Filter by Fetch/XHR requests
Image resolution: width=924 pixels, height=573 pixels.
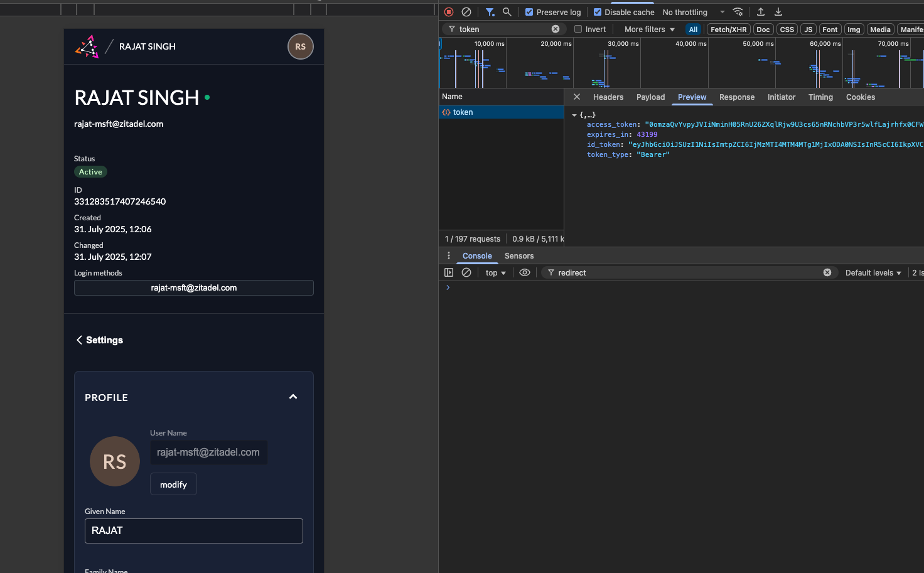(729, 29)
